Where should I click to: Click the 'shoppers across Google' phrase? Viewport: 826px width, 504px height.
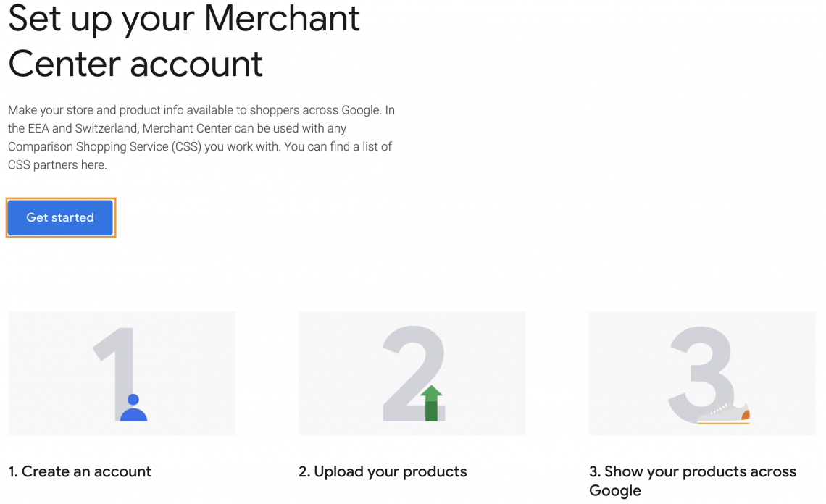click(x=314, y=111)
